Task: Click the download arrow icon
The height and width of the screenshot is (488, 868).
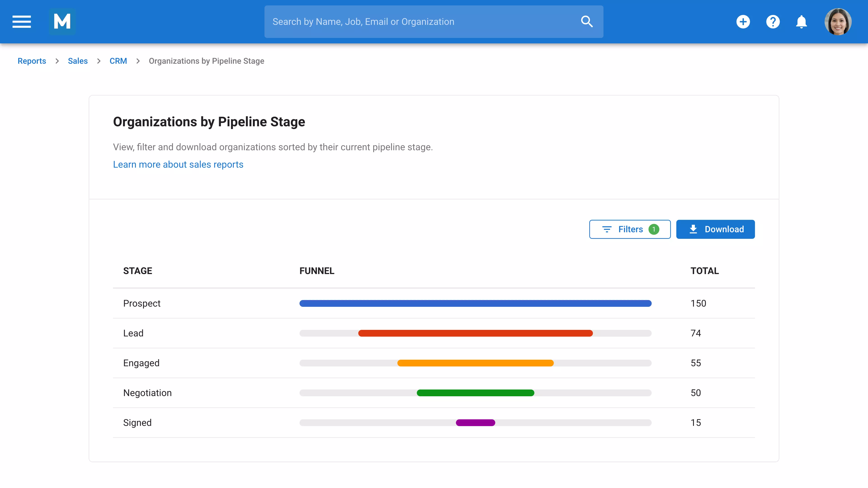Action: click(x=693, y=229)
